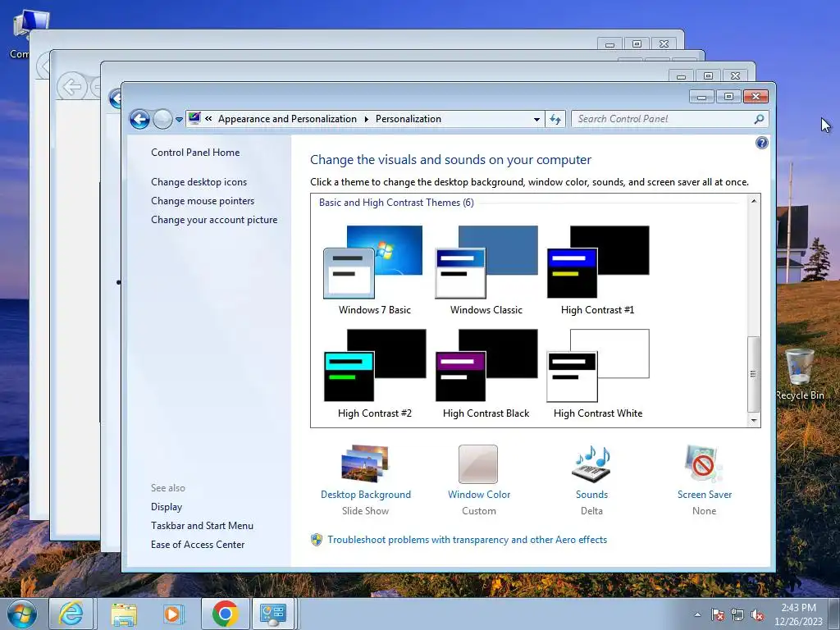Click Control Panel taskbar button

click(x=273, y=614)
